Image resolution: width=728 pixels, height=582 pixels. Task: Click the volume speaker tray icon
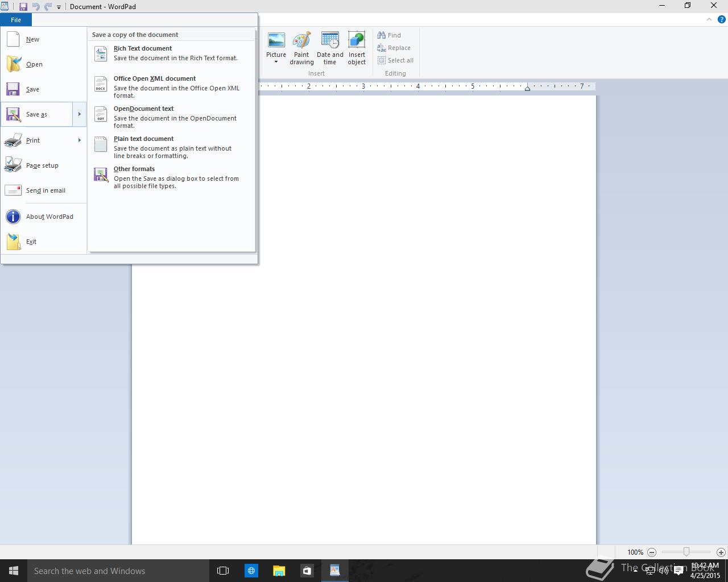pyautogui.click(x=663, y=571)
